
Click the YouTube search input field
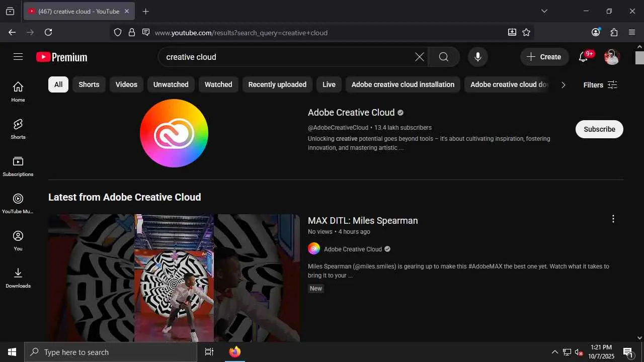[287, 57]
